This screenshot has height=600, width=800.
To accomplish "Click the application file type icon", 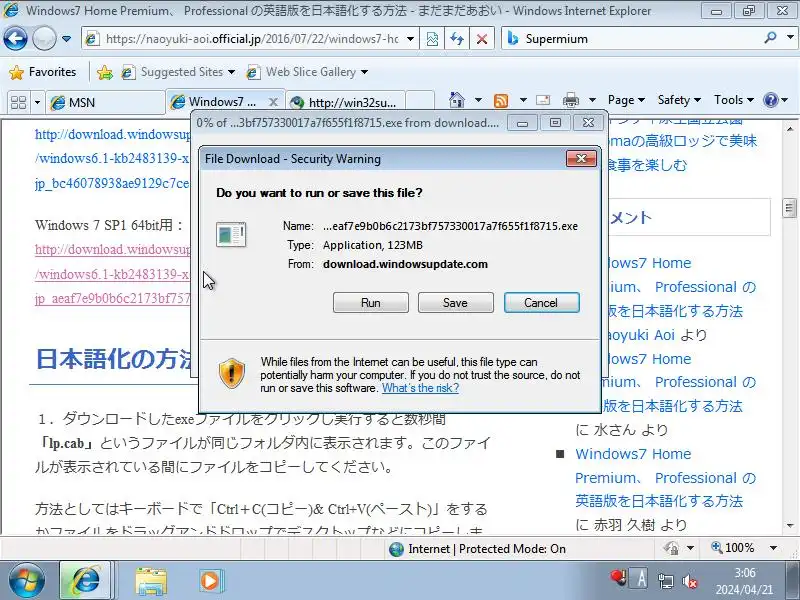I will click(231, 235).
